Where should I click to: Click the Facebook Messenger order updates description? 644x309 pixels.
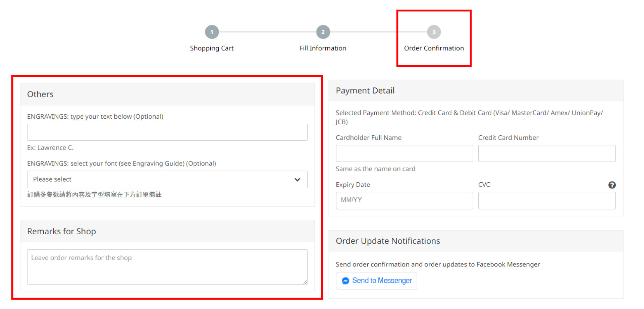[438, 264]
